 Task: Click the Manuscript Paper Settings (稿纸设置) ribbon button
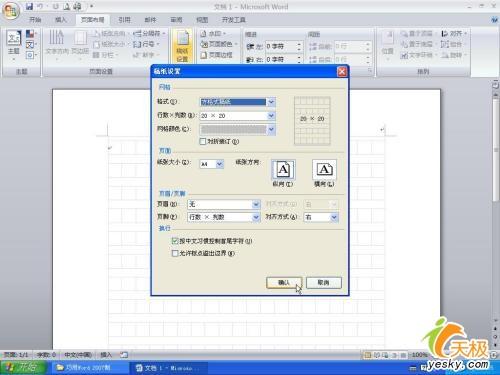[x=182, y=46]
